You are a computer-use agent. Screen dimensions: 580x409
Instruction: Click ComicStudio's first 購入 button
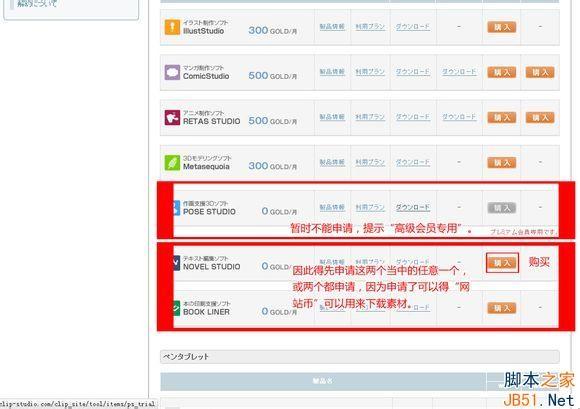click(x=501, y=72)
